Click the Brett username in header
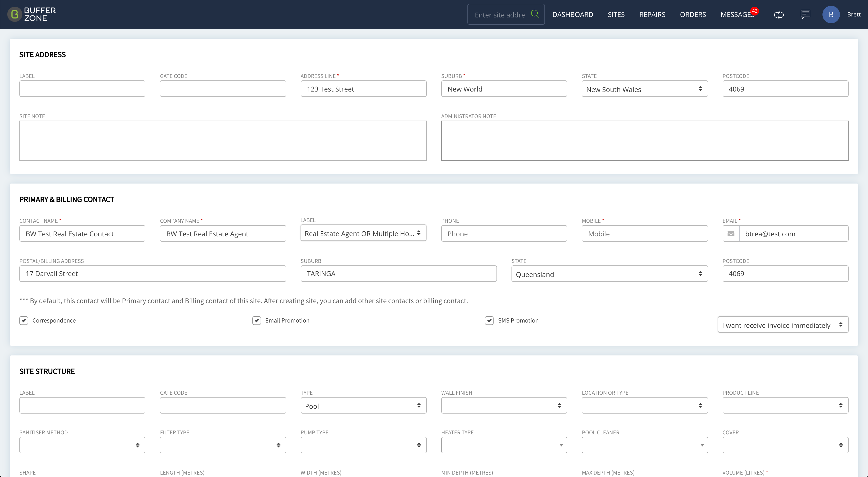 853,15
